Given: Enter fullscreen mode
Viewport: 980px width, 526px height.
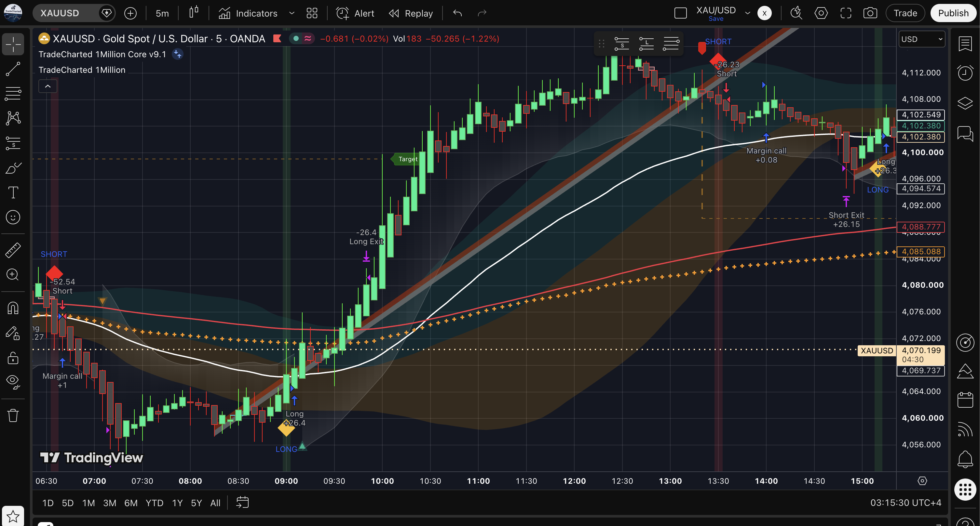Looking at the screenshot, I should [846, 13].
